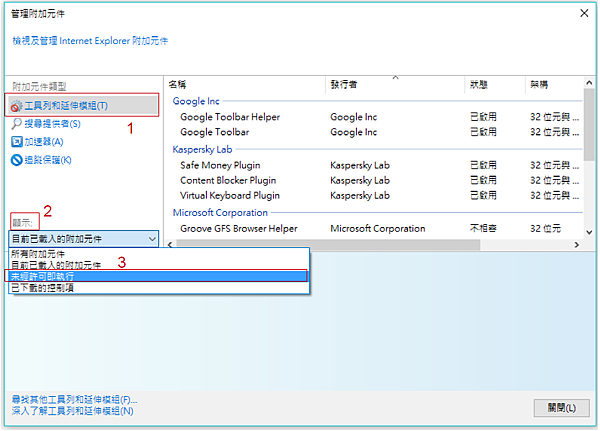Screen dimensions: 600x431
Task: Click horizontal scrollbar right arrow
Action: [577, 245]
